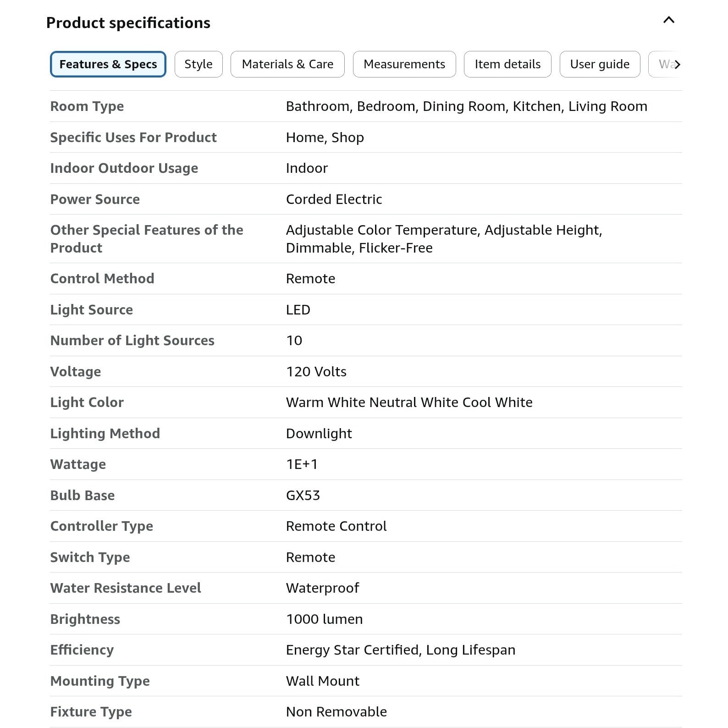Collapse the Product specifications section chevron
Screen dimensions: 728x728
[x=668, y=20]
